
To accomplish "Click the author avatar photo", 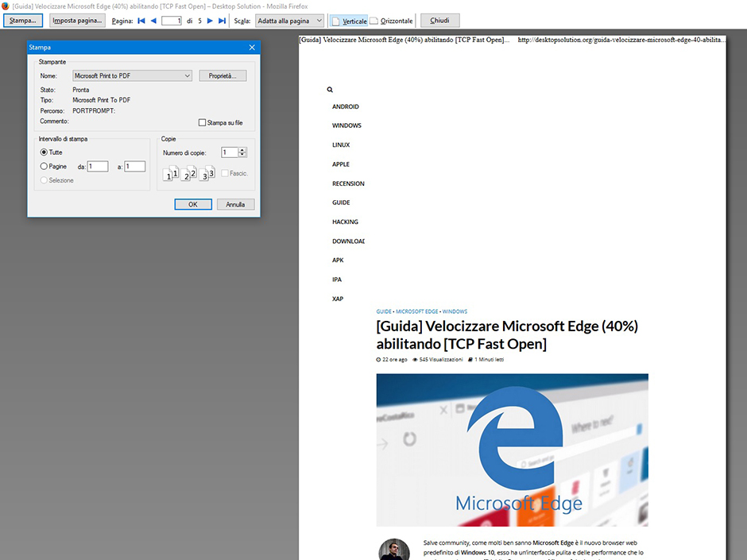I will point(394,550).
